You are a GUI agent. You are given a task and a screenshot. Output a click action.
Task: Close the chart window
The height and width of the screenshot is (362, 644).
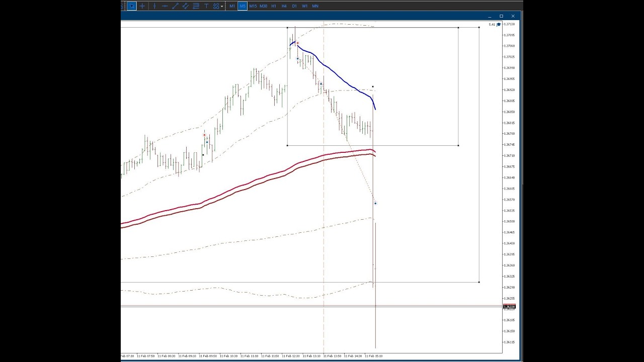click(x=513, y=16)
